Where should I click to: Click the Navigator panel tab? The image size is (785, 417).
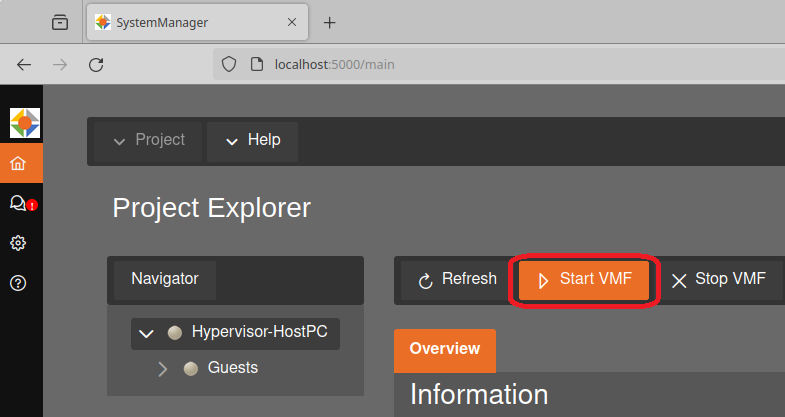point(165,280)
